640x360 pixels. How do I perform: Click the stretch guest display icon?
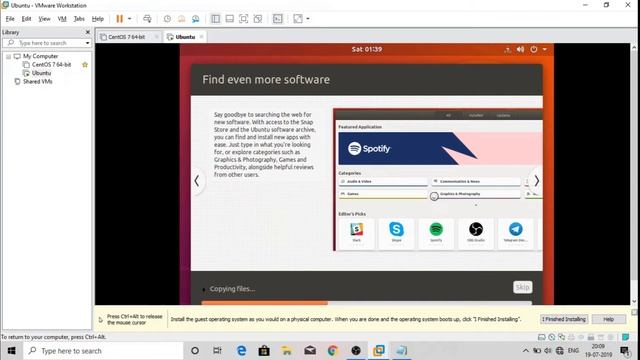(x=298, y=19)
